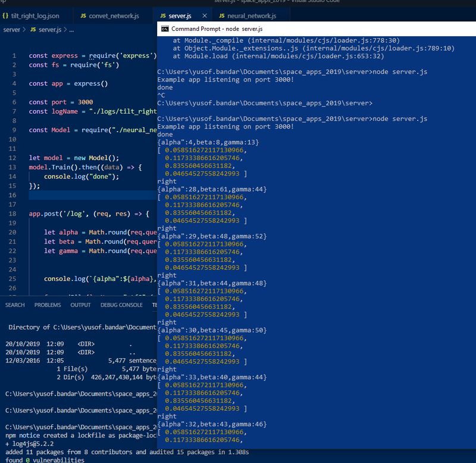Click the Command Prompt window icon
The height and width of the screenshot is (463, 476).
[x=165, y=29]
